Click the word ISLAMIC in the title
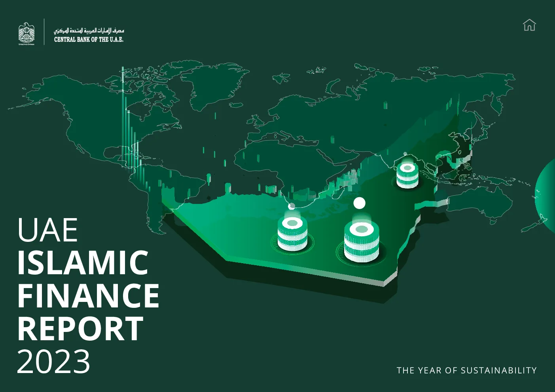The height and width of the screenshot is (392, 555). tap(83, 263)
